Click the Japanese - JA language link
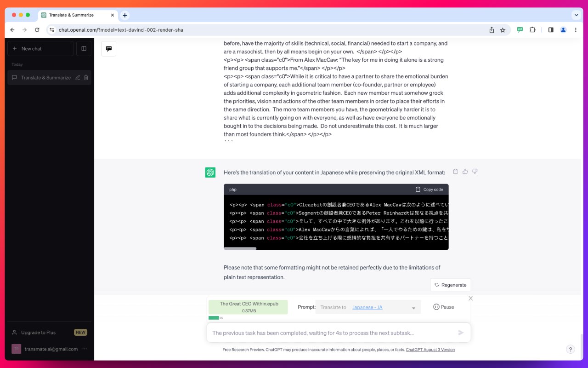Image resolution: width=588 pixels, height=368 pixels. tap(367, 307)
